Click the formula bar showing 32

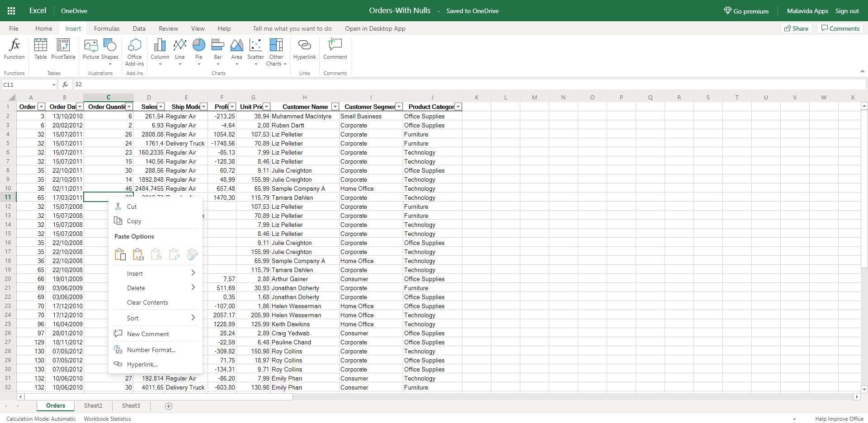[x=469, y=85]
